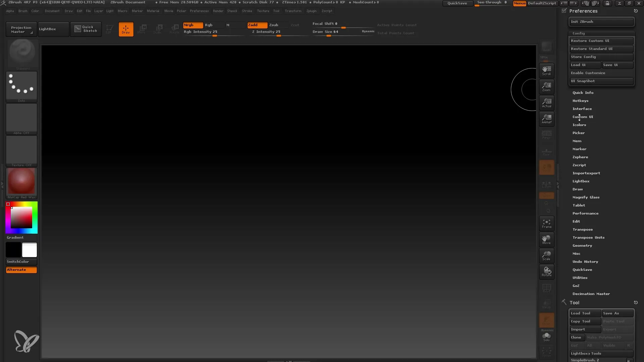Expand the Lightbox preferences section
Image resolution: width=644 pixels, height=362 pixels.
(x=581, y=181)
